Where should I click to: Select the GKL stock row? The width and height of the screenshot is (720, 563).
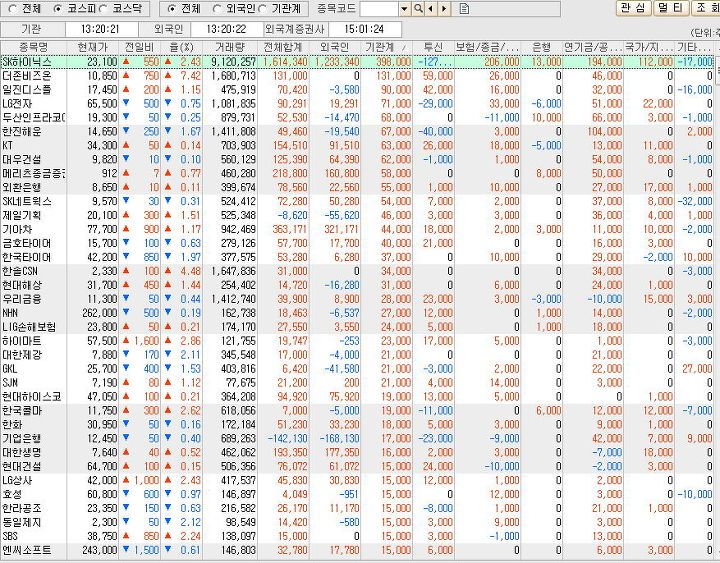point(357,369)
